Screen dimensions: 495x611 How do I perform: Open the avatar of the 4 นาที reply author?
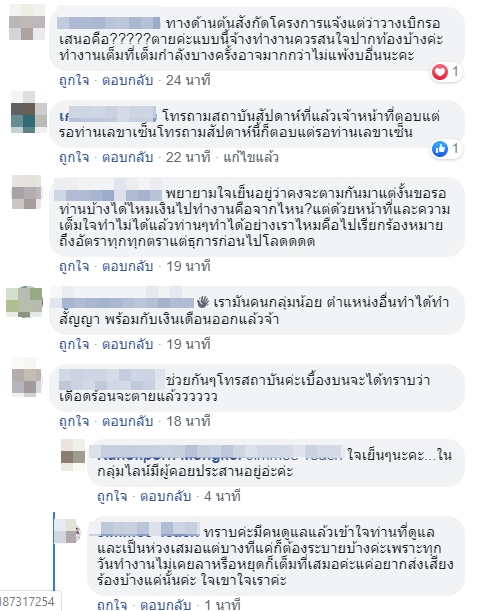pos(73,455)
